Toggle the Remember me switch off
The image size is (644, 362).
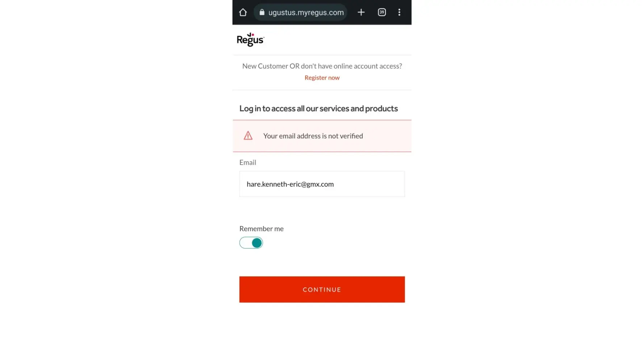point(251,243)
